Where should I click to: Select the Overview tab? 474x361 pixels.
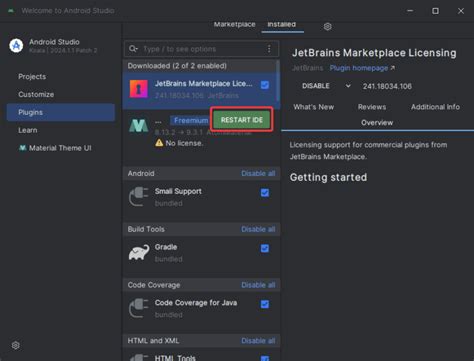click(x=377, y=123)
